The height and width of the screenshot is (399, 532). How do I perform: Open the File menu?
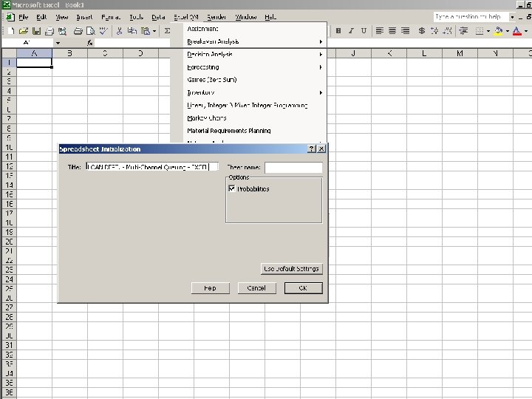24,17
